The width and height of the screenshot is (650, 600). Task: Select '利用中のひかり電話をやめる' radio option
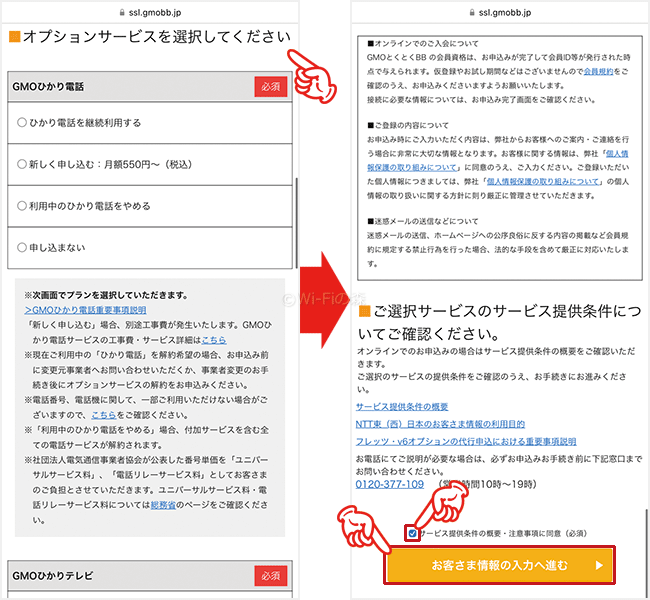point(22,206)
